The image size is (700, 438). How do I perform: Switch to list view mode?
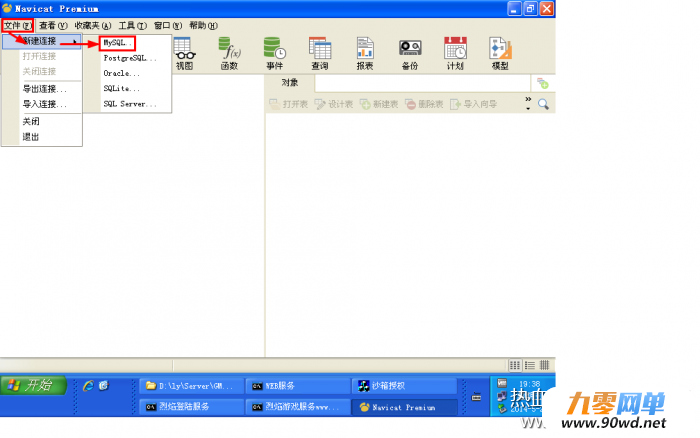(530, 366)
